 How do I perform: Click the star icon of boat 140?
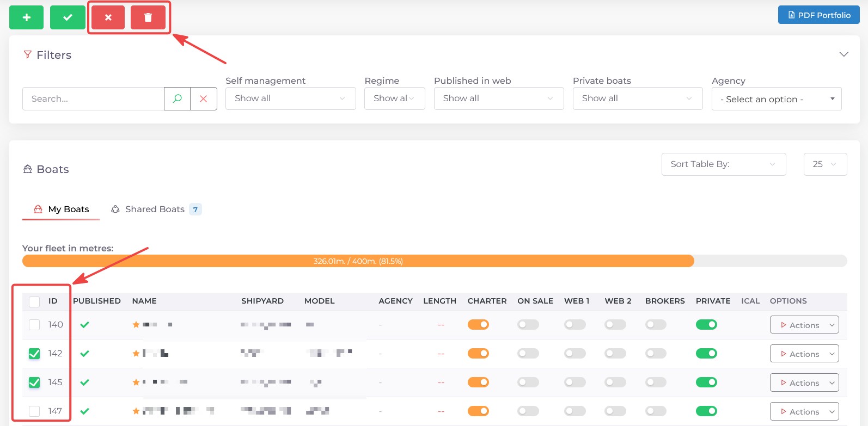coord(136,325)
